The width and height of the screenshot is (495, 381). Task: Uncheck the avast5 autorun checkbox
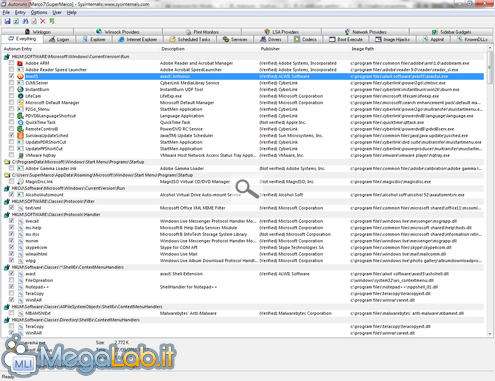click(12, 76)
